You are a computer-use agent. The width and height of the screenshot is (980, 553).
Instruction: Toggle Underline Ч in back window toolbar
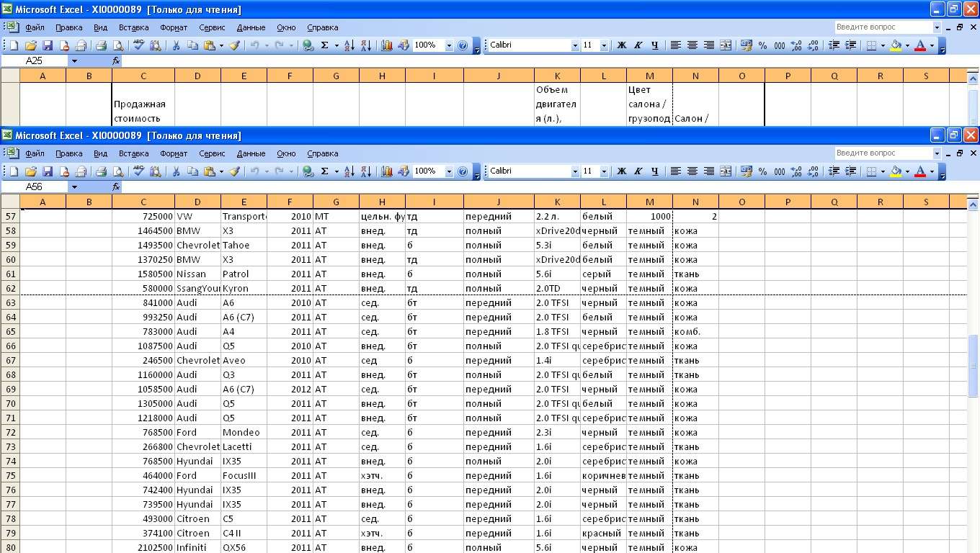[655, 45]
